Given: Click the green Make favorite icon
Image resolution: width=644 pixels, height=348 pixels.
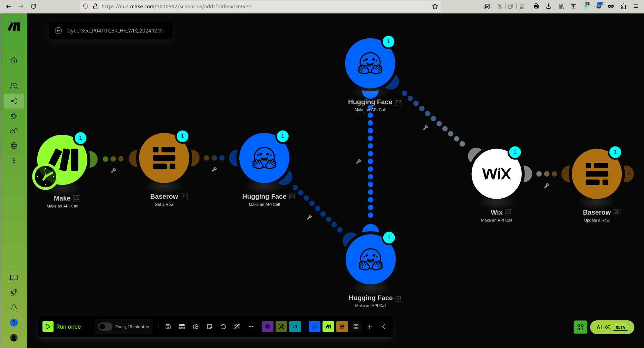Looking at the screenshot, I should (x=328, y=327).
